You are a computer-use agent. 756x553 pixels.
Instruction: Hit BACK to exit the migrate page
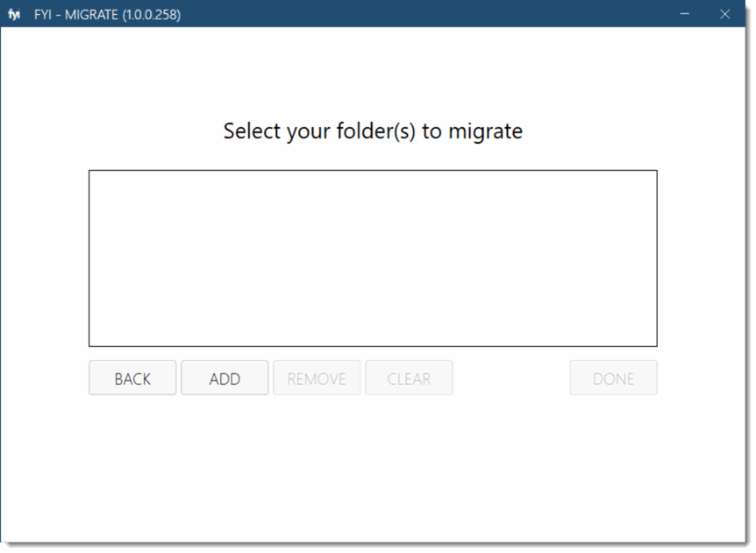132,378
